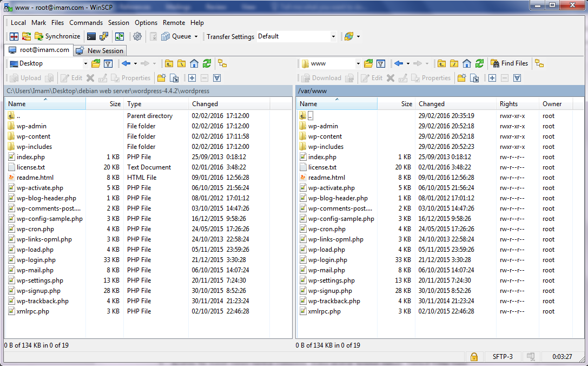This screenshot has height=366, width=588.
Task: Go to the local parent directory icon
Action: (169, 63)
